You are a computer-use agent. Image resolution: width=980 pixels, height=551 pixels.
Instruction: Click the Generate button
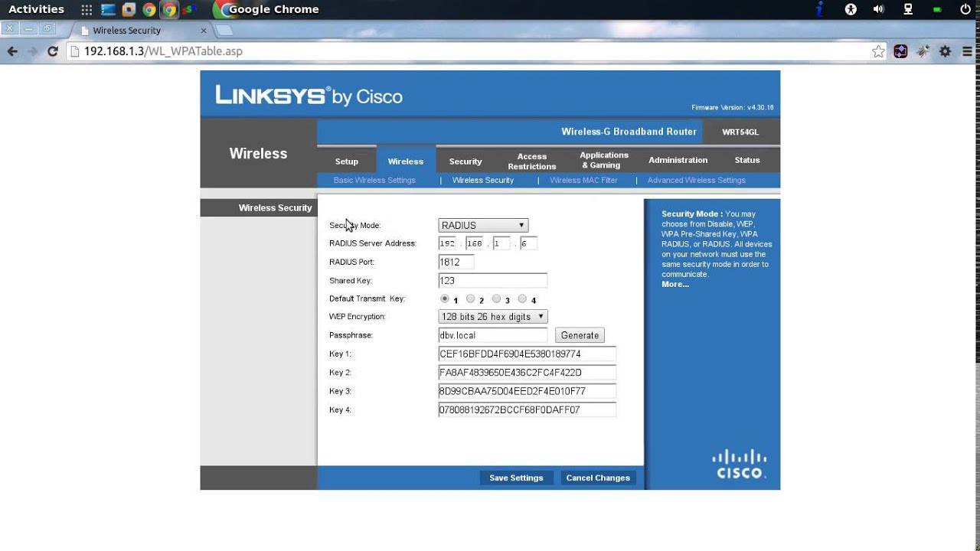pyautogui.click(x=580, y=335)
